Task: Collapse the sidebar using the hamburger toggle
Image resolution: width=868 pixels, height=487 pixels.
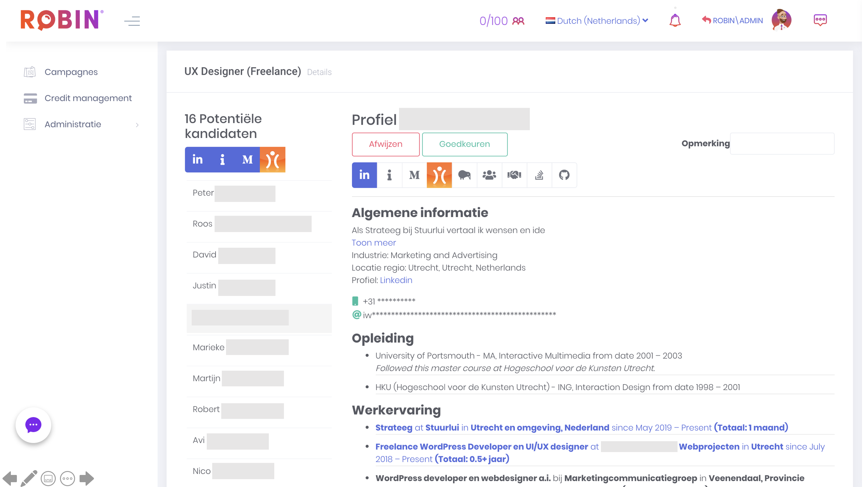Action: 132,21
